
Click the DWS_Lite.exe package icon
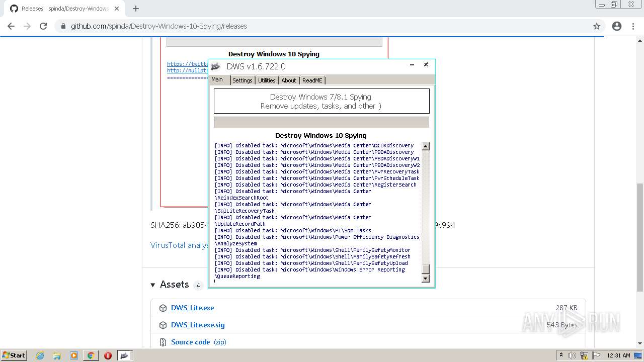(163, 308)
